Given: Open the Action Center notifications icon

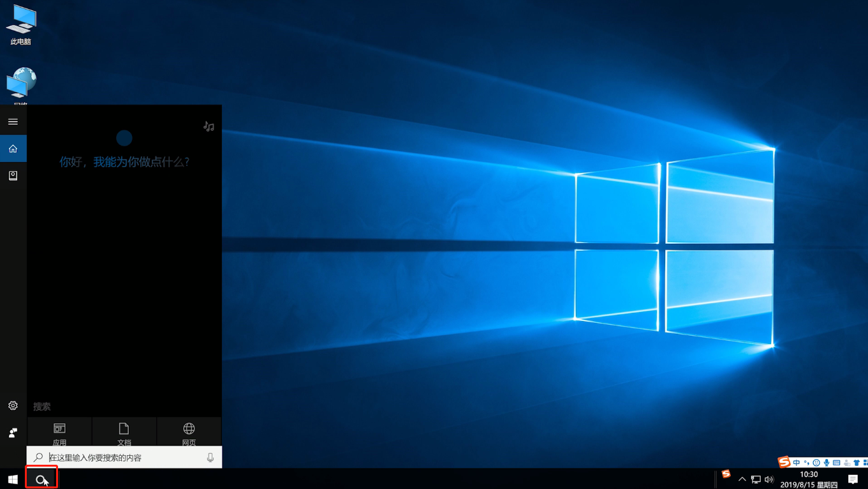Looking at the screenshot, I should [853, 479].
